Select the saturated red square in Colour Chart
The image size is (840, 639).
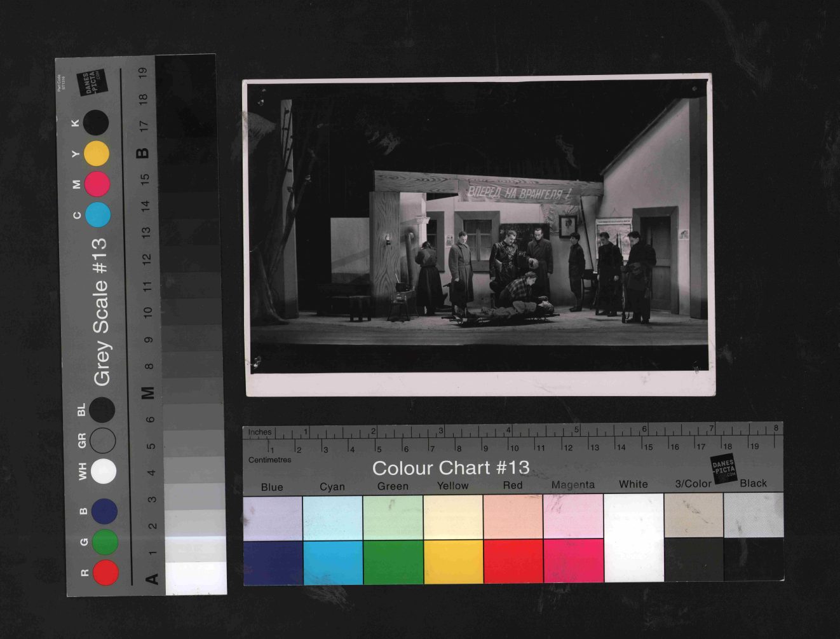[513, 561]
